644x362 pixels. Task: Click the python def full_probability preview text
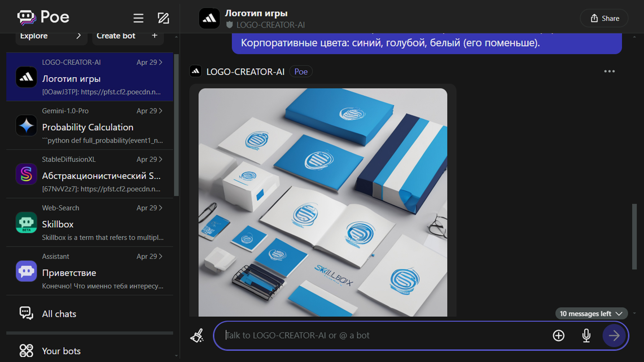102,140
